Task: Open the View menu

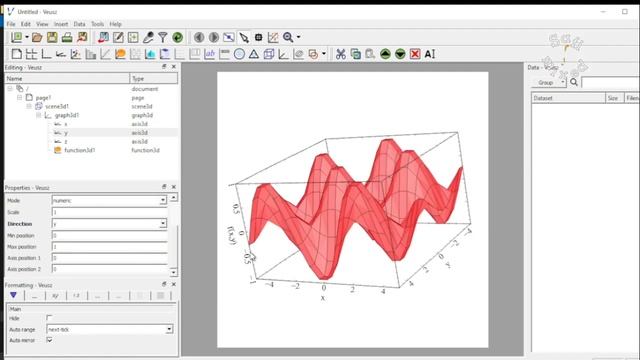Action: click(42, 24)
